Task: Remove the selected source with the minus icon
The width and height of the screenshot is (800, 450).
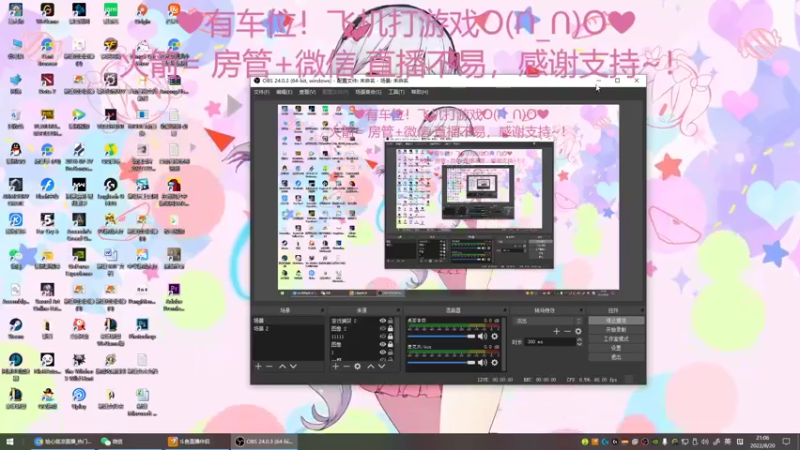Action: (x=346, y=366)
